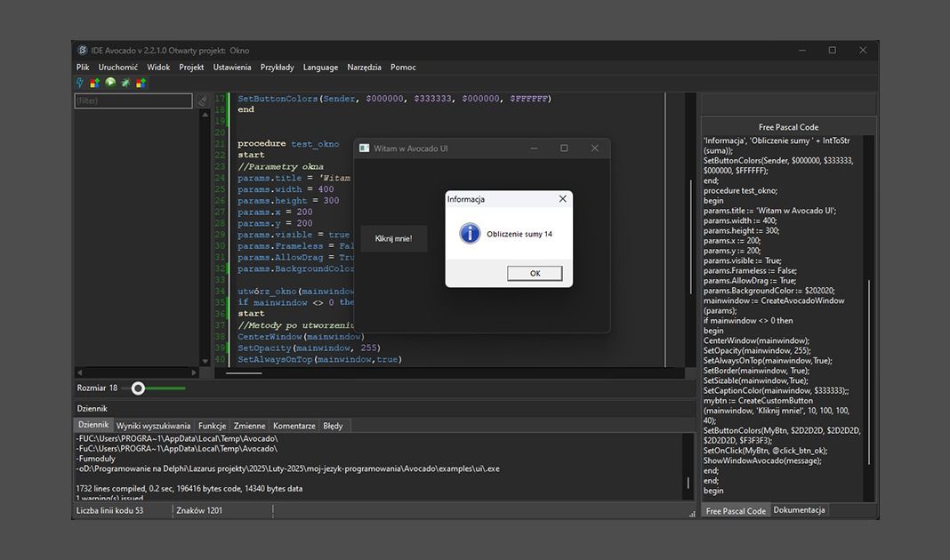Click the code editor's scroll-down arrow
The image size is (950, 560).
[x=205, y=361]
